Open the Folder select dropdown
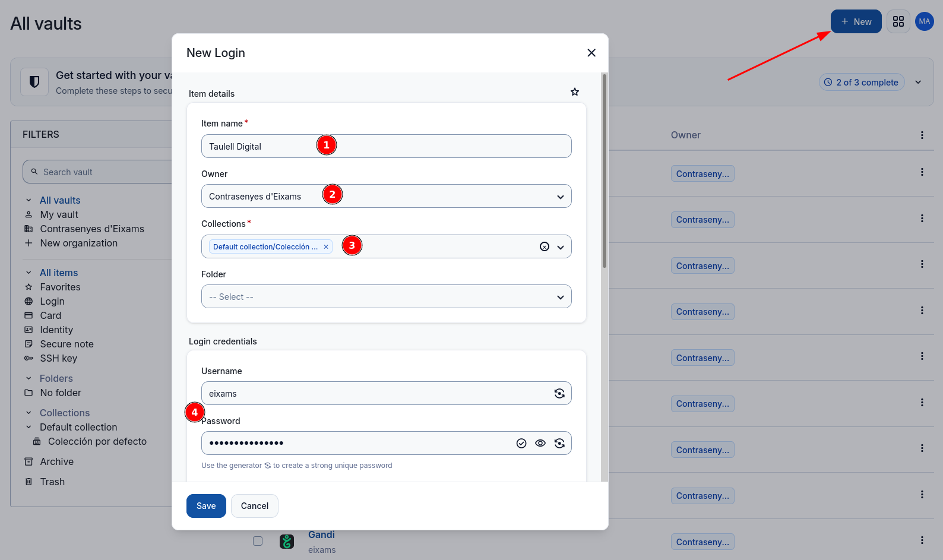Viewport: 943px width, 560px height. [x=387, y=297]
